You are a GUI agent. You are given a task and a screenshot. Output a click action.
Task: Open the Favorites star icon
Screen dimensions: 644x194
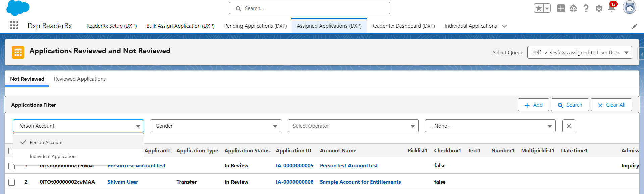(539, 8)
